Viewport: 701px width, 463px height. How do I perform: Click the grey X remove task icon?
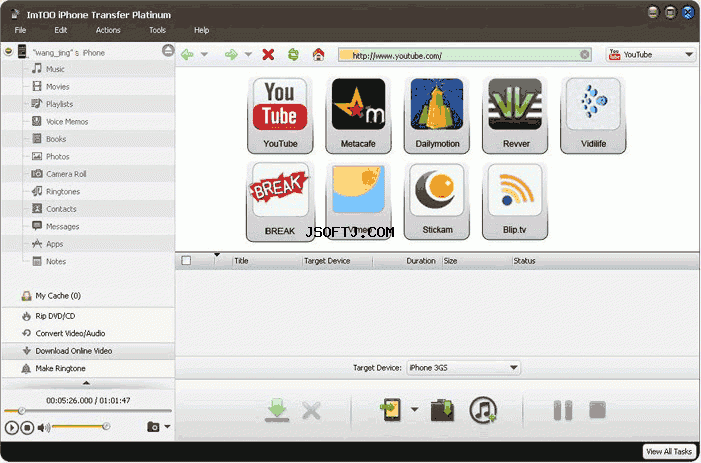pos(311,410)
